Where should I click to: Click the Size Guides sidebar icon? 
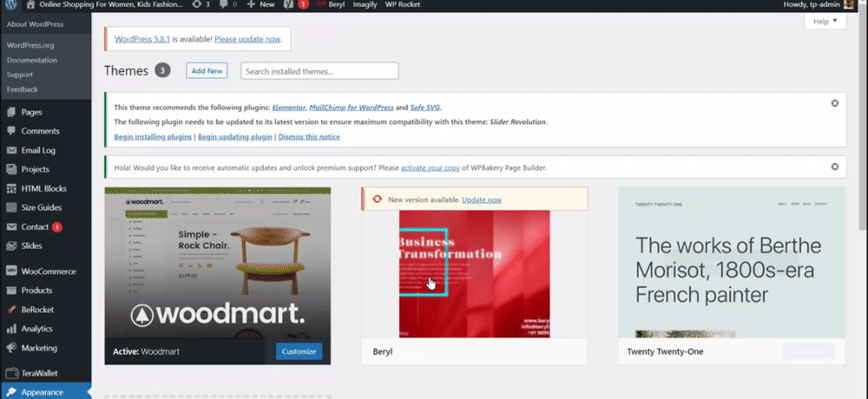[11, 207]
